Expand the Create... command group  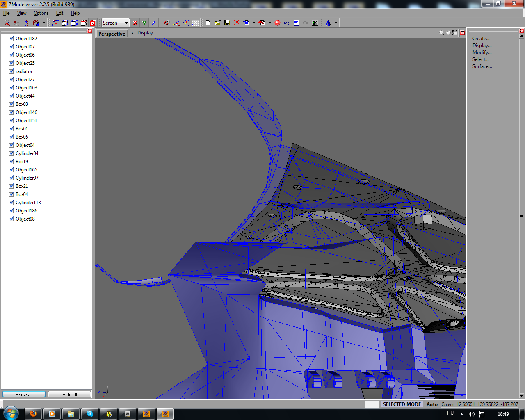pyautogui.click(x=481, y=39)
